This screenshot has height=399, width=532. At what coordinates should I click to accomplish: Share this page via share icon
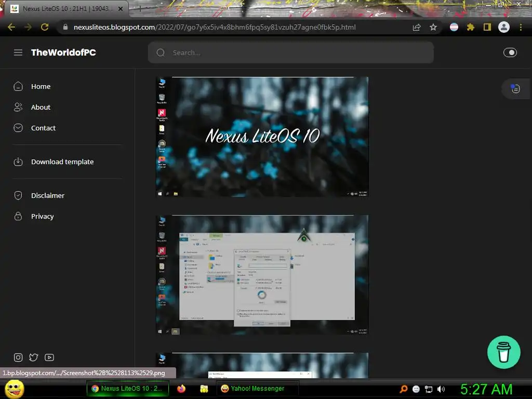point(417,27)
